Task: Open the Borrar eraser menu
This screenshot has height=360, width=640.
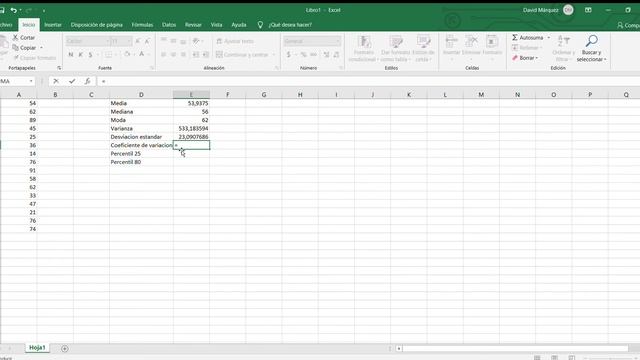Action: pos(525,58)
